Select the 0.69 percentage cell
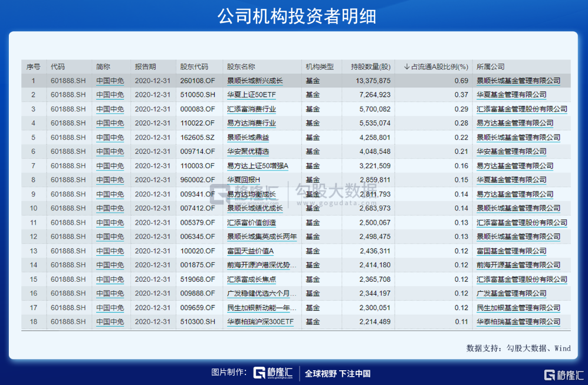 (462, 81)
